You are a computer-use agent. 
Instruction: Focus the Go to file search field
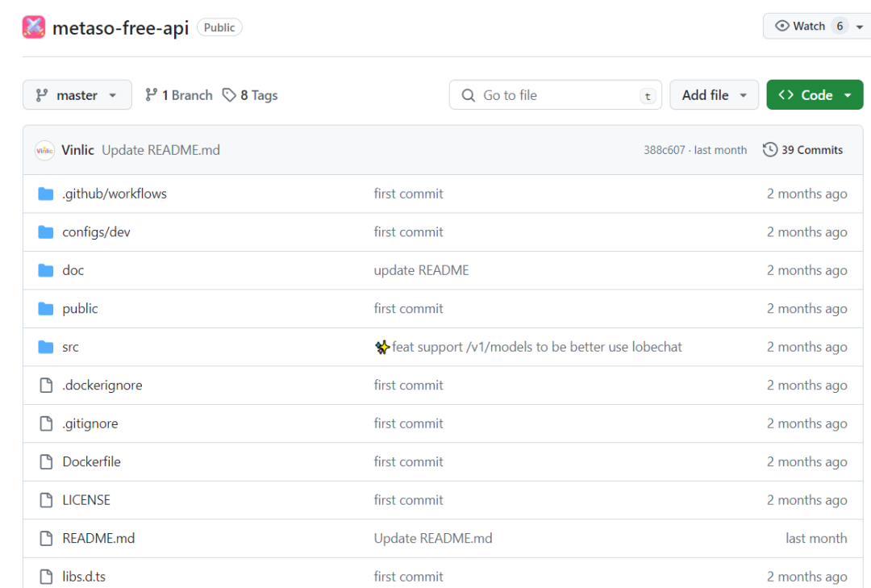(556, 95)
